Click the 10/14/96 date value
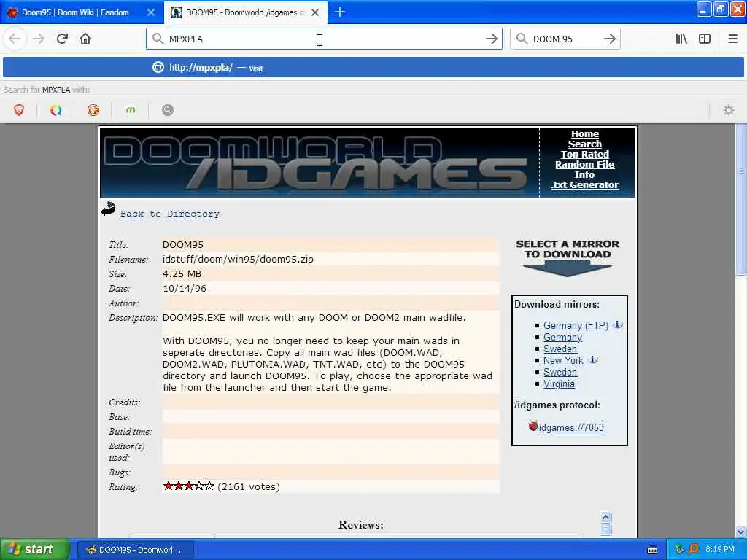The height and width of the screenshot is (560, 747). click(x=185, y=288)
